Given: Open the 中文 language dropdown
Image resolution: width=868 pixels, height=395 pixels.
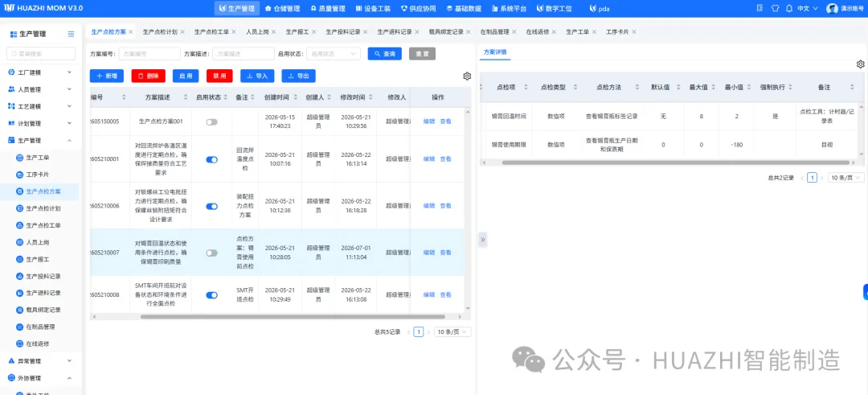Looking at the screenshot, I should (807, 8).
